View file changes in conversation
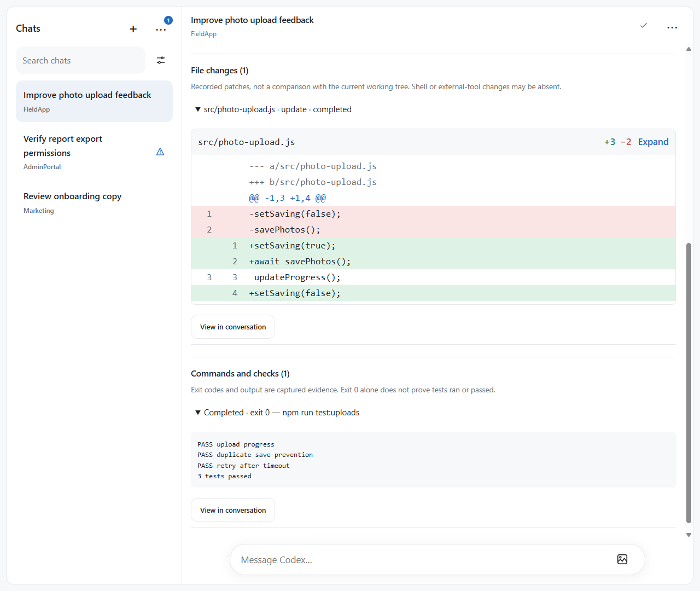 [233, 327]
